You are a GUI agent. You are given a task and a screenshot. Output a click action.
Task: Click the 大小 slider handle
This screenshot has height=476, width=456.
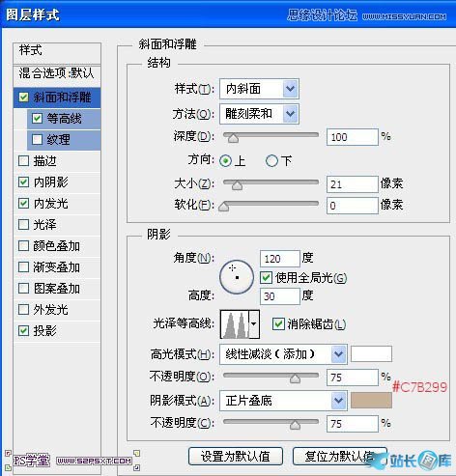237,185
